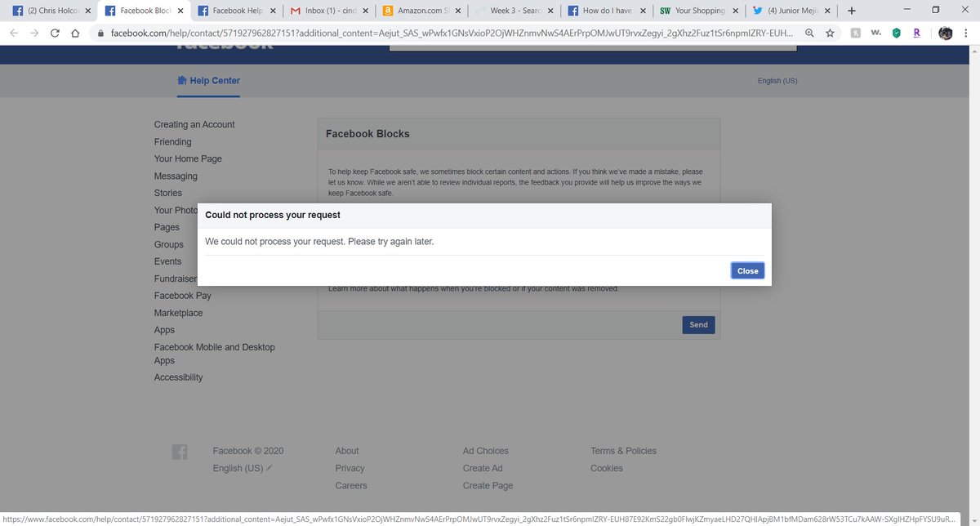
Task: Bookmark this page with star icon
Action: click(x=830, y=33)
